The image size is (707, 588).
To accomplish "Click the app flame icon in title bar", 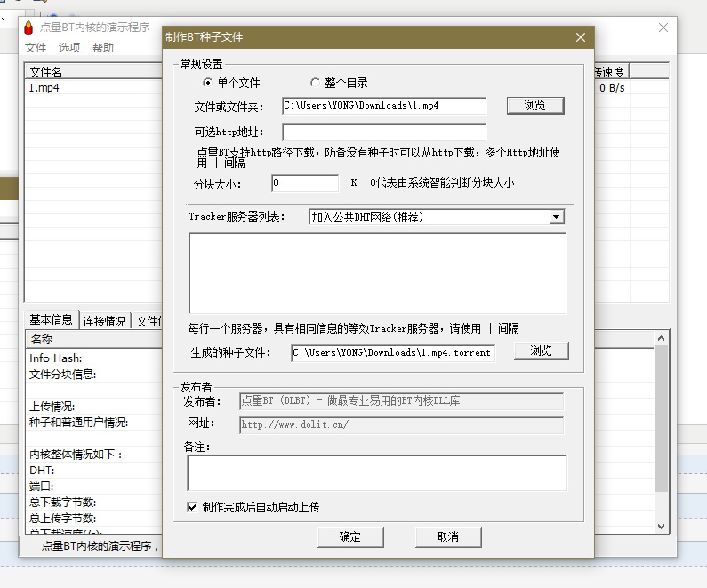I will pos(28,28).
